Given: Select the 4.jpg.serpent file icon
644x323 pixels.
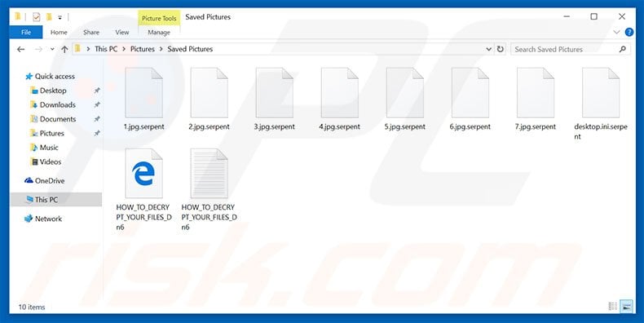Looking at the screenshot, I should pyautogui.click(x=340, y=93).
